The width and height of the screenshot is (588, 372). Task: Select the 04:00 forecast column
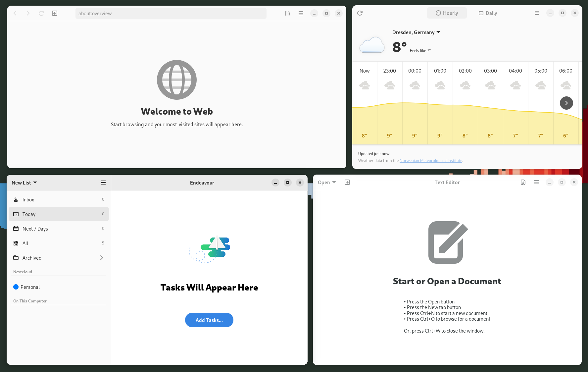coord(516,103)
